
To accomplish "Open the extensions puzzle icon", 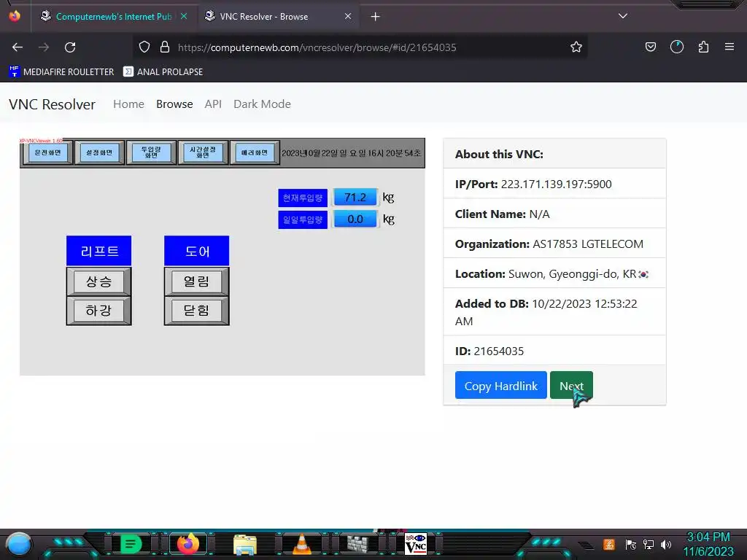I will click(x=703, y=47).
